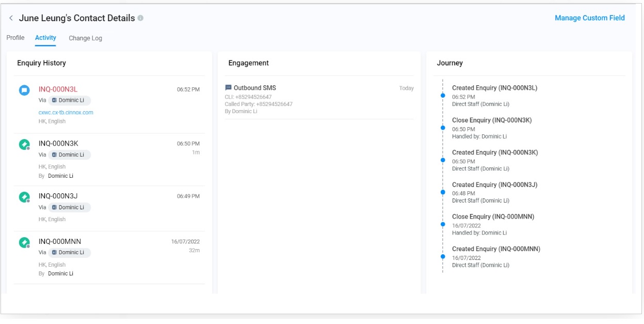This screenshot has height=324, width=644.
Task: Open the Change Log tab
Action: pyautogui.click(x=85, y=38)
